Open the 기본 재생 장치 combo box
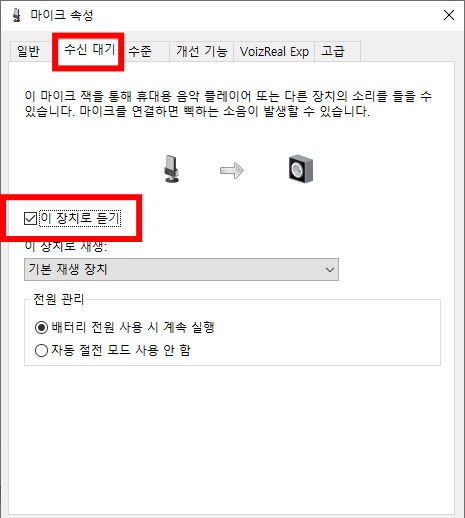The height and width of the screenshot is (518, 465). 181,269
